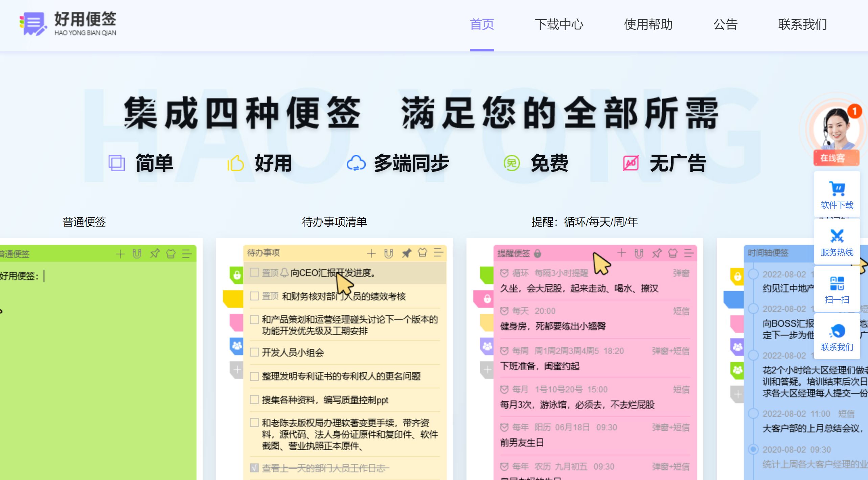Go to 下载中心 navigation tab
The image size is (868, 480).
coord(559,24)
